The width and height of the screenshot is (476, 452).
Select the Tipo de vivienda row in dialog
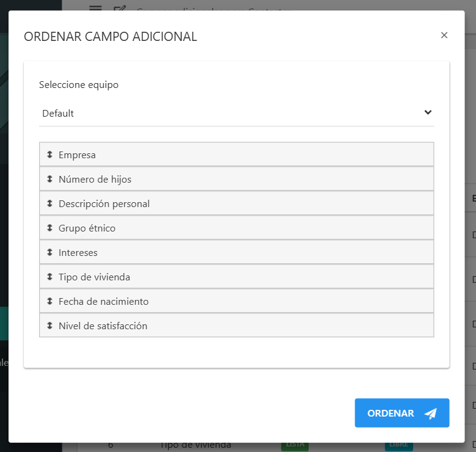[x=236, y=277]
